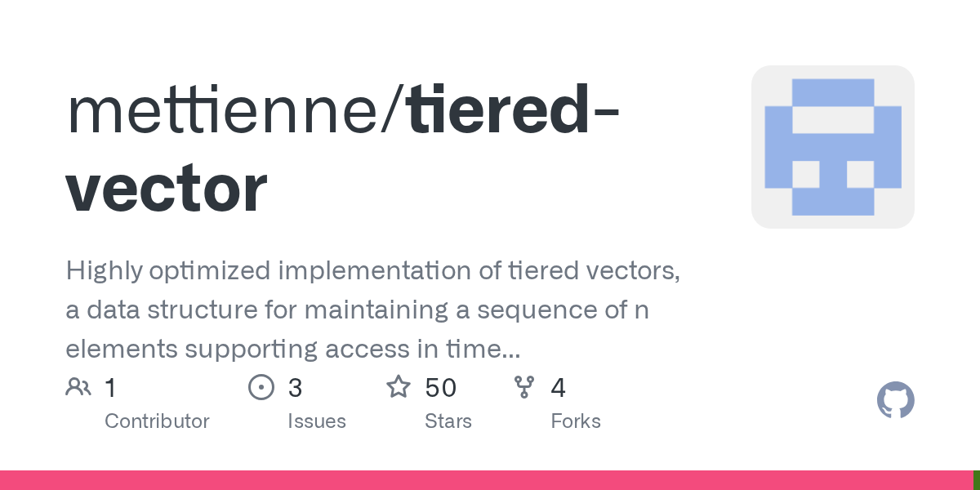
Task: Click the Contributor label
Action: 157,421
